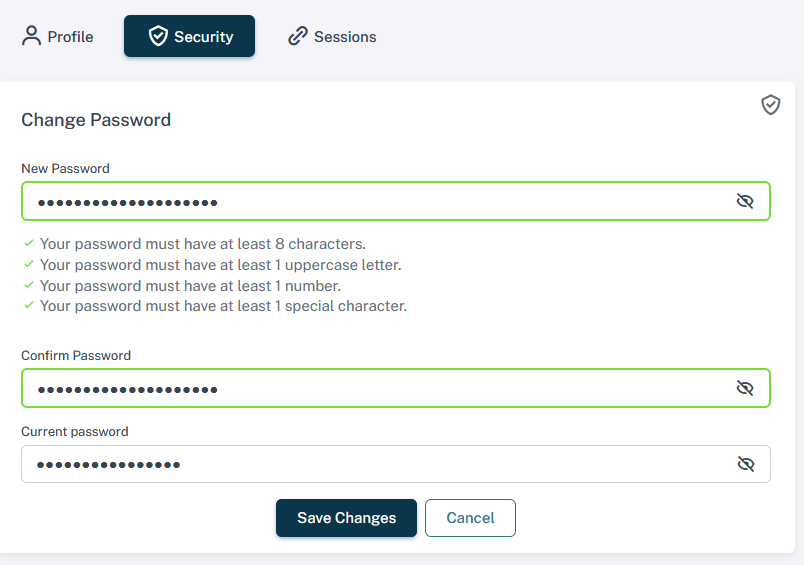
Task: Select the Security tab label
Action: (x=204, y=37)
